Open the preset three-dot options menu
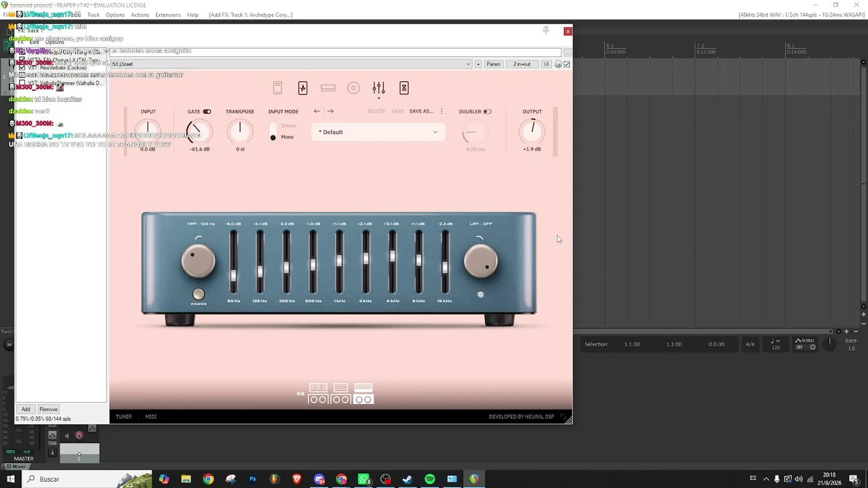 [x=441, y=111]
